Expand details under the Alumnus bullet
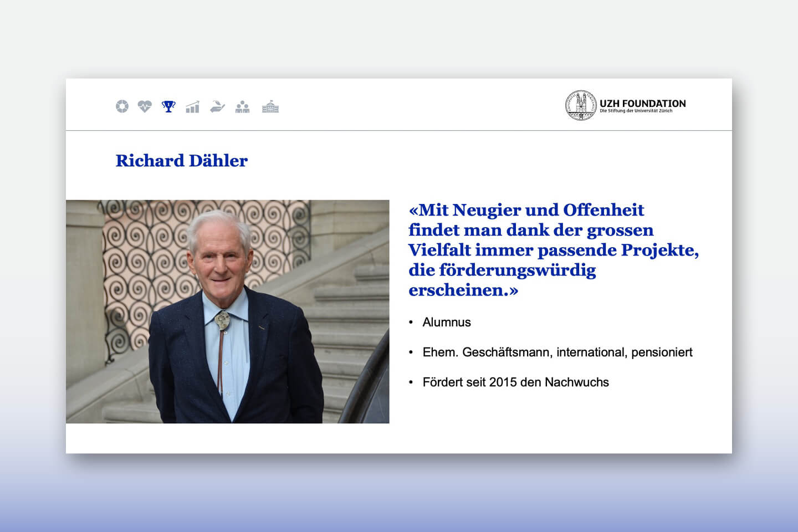 447,322
